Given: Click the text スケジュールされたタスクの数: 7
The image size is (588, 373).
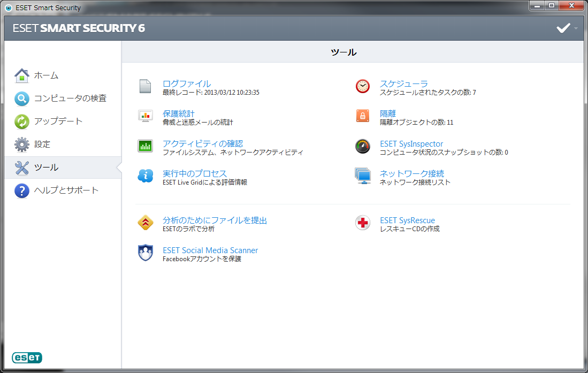Looking at the screenshot, I should (x=428, y=92).
